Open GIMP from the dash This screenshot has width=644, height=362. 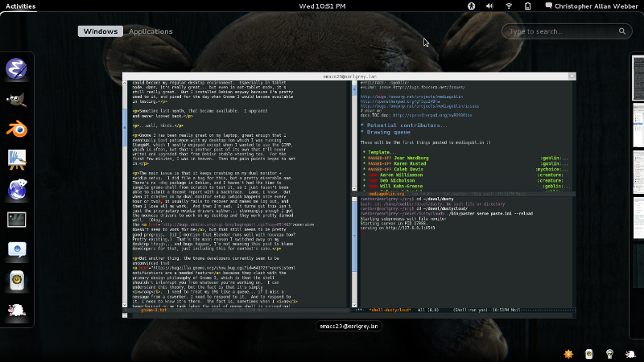pos(16,99)
